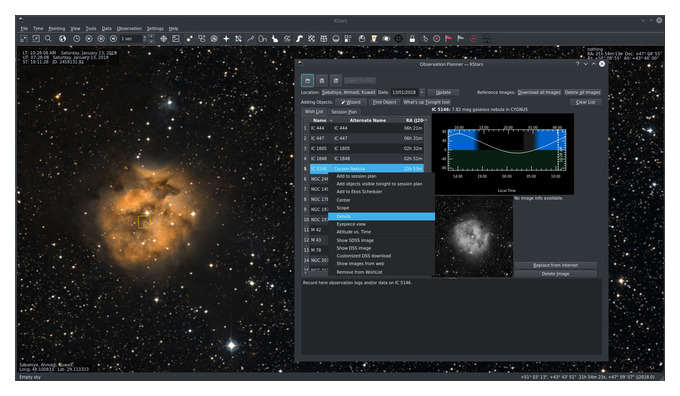Click the picture frame toolbar icon
The width and height of the screenshot is (680, 396).
point(176,39)
